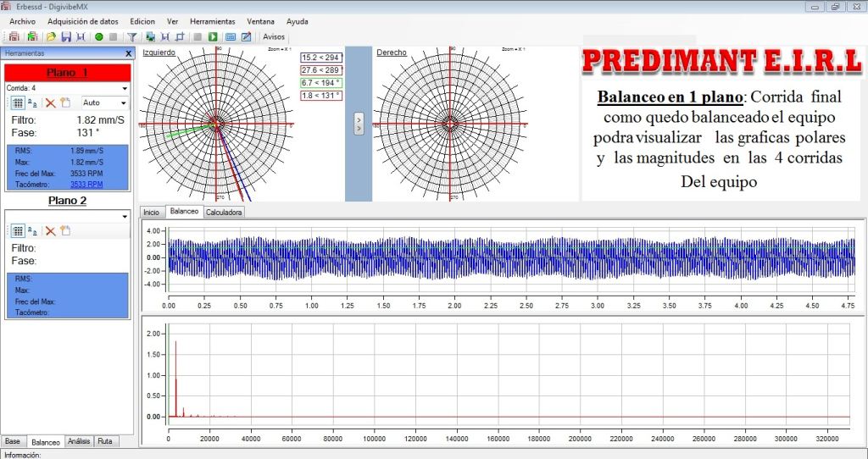Select the 15.2 < 294° run label
868x459 pixels.
click(320, 58)
